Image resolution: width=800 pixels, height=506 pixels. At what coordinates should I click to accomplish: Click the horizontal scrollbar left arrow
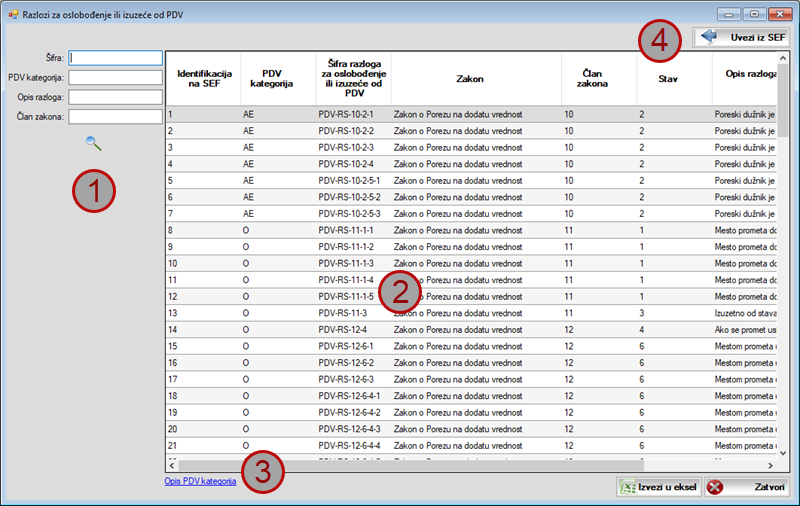pyautogui.click(x=172, y=465)
